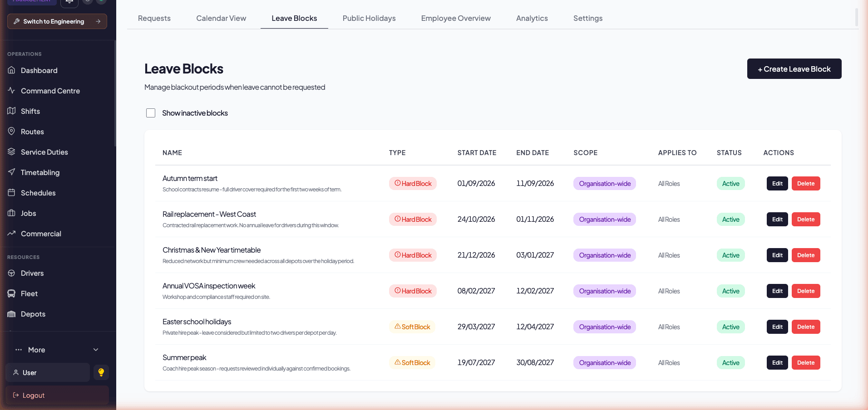Edit the Summer peak block
The image size is (868, 410).
pos(777,363)
